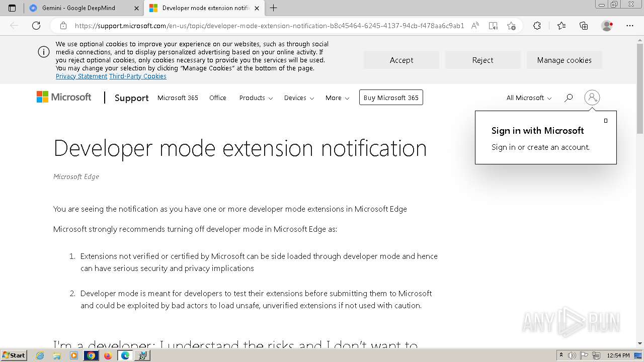Close the Gemini - Google DeepMind tab
The height and width of the screenshot is (362, 644).
[136, 8]
